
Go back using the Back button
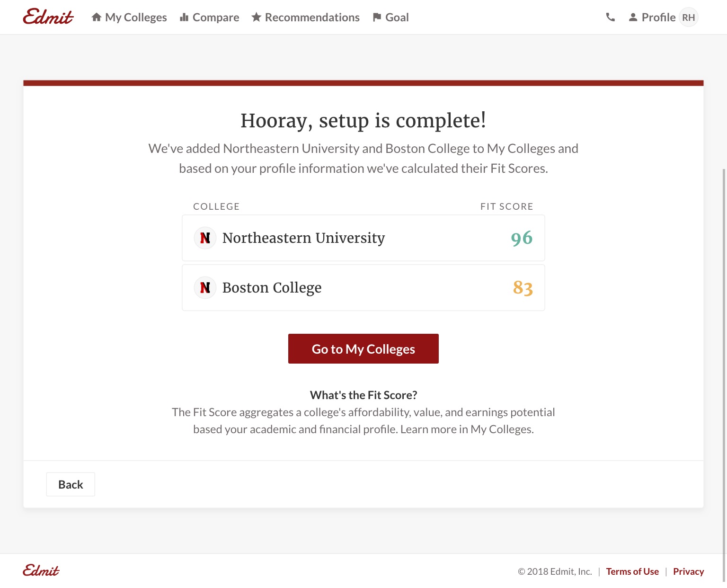pyautogui.click(x=71, y=484)
